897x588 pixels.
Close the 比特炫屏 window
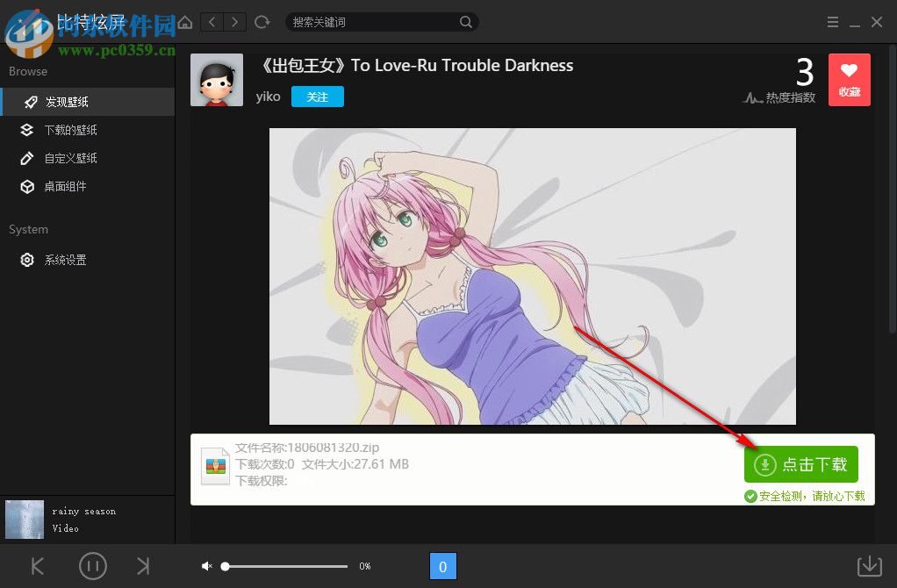click(x=877, y=22)
